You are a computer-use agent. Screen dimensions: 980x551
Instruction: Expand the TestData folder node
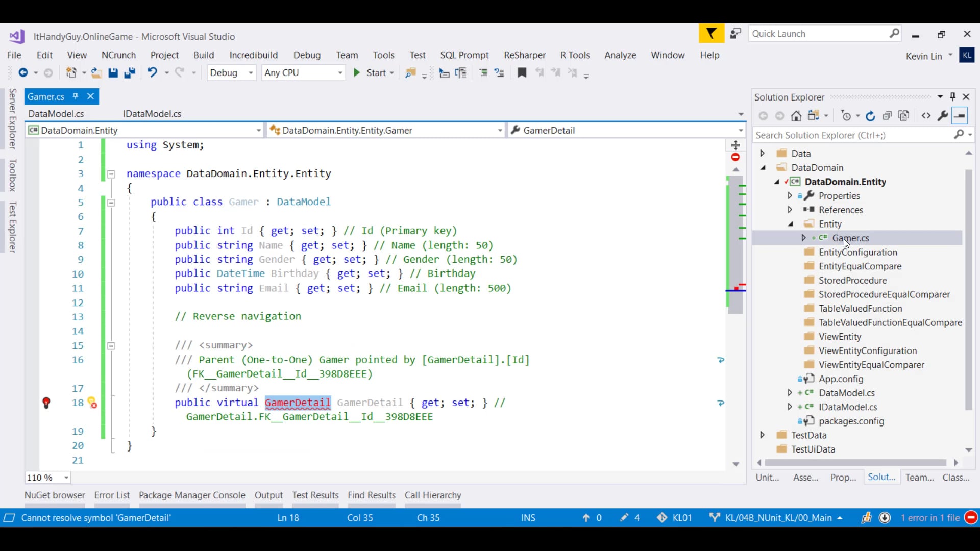coord(763,435)
